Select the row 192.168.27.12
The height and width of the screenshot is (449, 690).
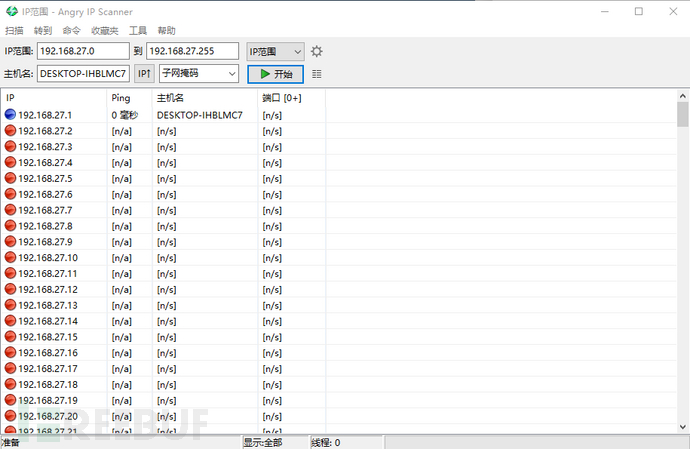point(339,289)
